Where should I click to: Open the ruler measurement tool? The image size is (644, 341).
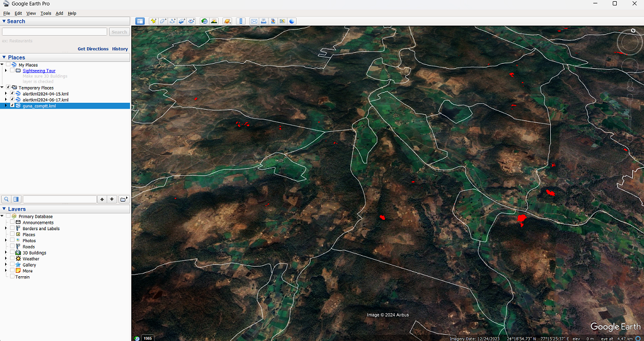(x=240, y=21)
